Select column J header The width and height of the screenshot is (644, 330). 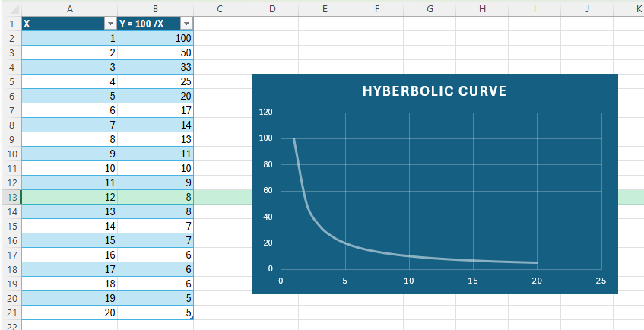coord(587,9)
